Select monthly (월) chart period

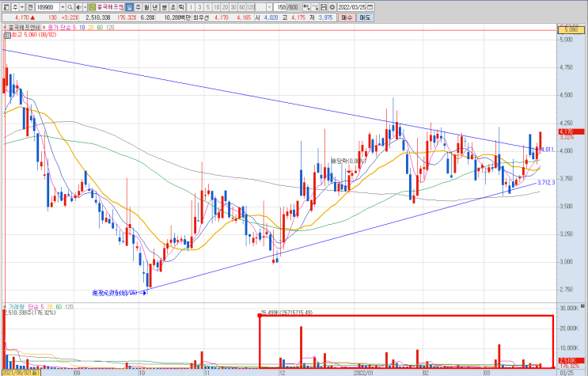coord(146,7)
